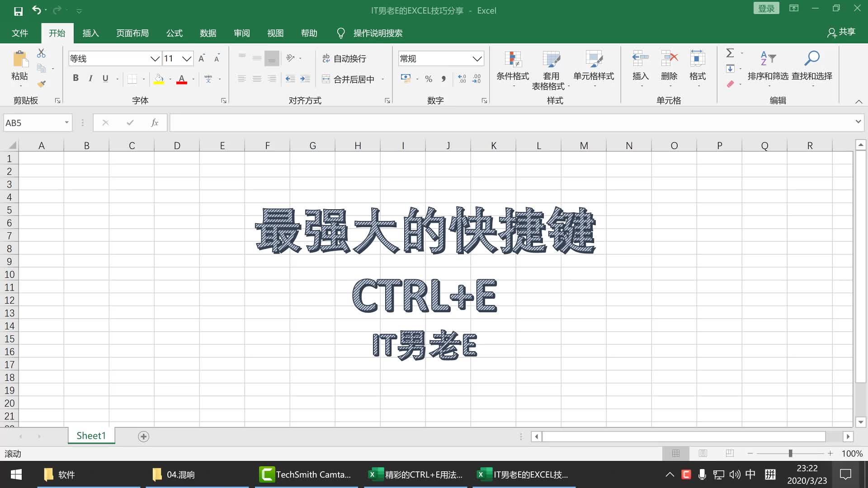Apply italic formatting
The image size is (868, 488).
(x=90, y=78)
